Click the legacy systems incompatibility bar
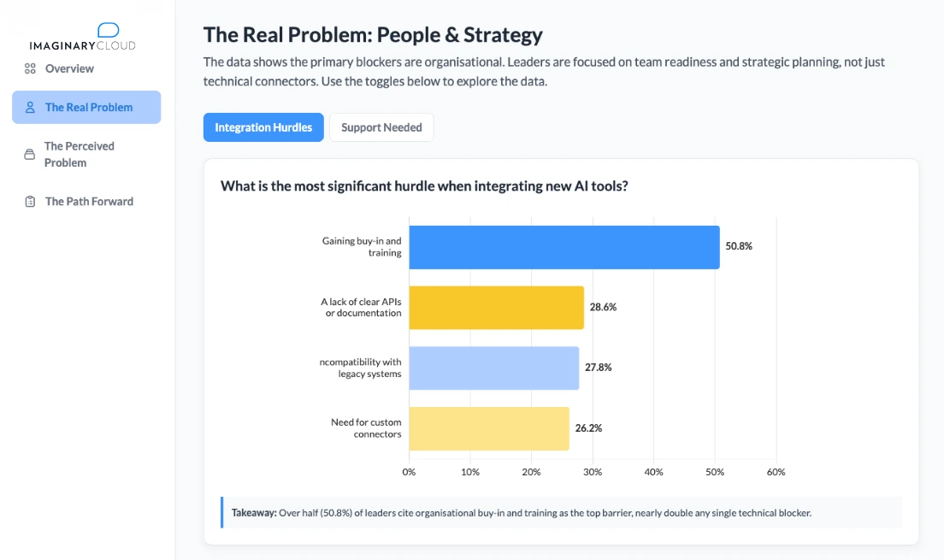 coord(493,367)
